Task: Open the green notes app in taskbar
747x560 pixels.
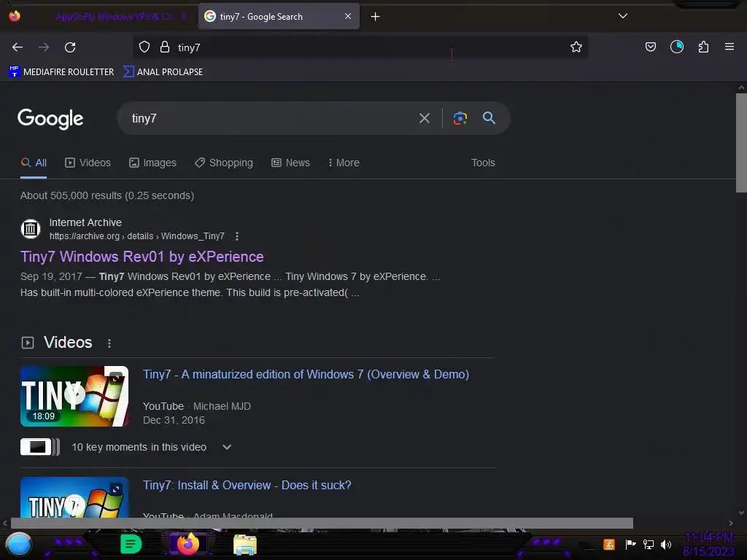Action: coord(131,544)
